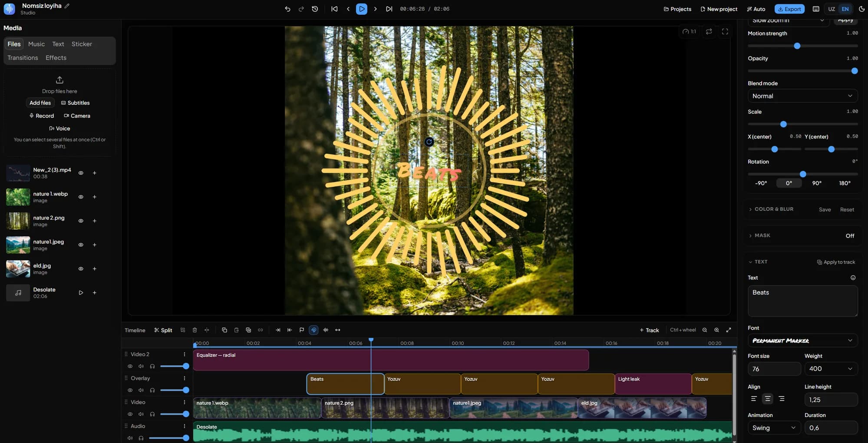Show audio waveform icon in timeline toolbar

(x=326, y=330)
